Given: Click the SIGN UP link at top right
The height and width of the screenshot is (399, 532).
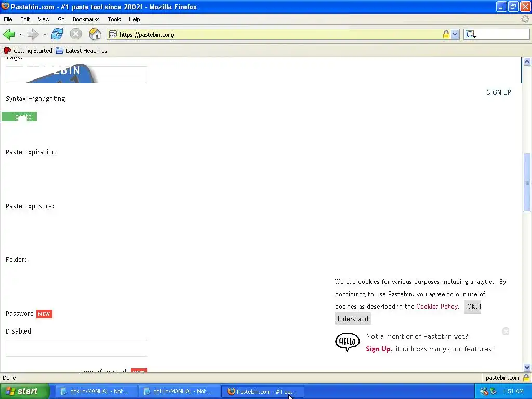Looking at the screenshot, I should [x=499, y=92].
